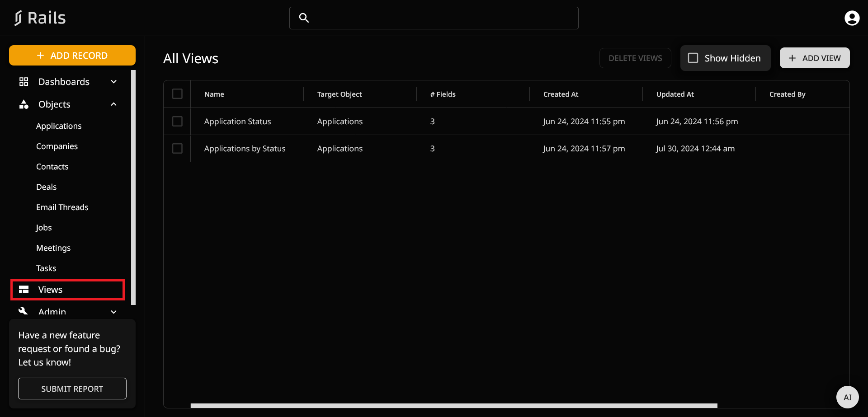Click the Dashboards grid icon
868x417 pixels.
[x=24, y=82]
